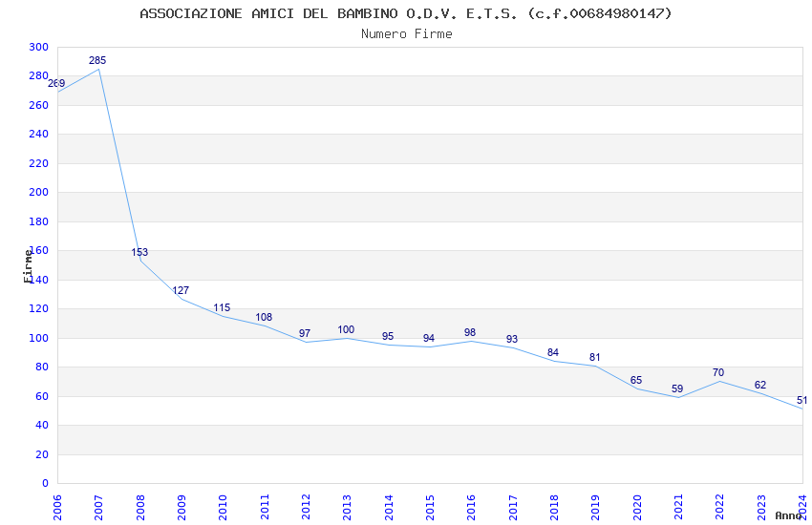The height and width of the screenshot is (525, 812).
Task: Select the x-axis year 2017
Action: coord(513,508)
